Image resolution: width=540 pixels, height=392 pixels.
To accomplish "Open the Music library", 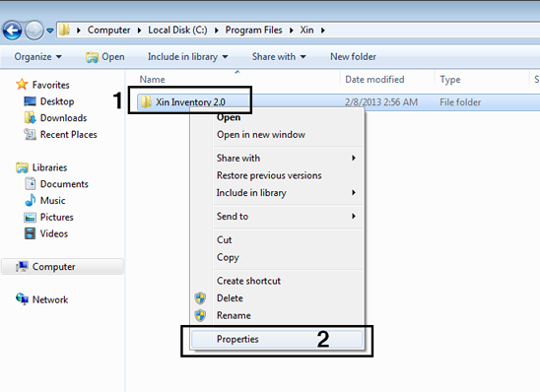I will [52, 201].
